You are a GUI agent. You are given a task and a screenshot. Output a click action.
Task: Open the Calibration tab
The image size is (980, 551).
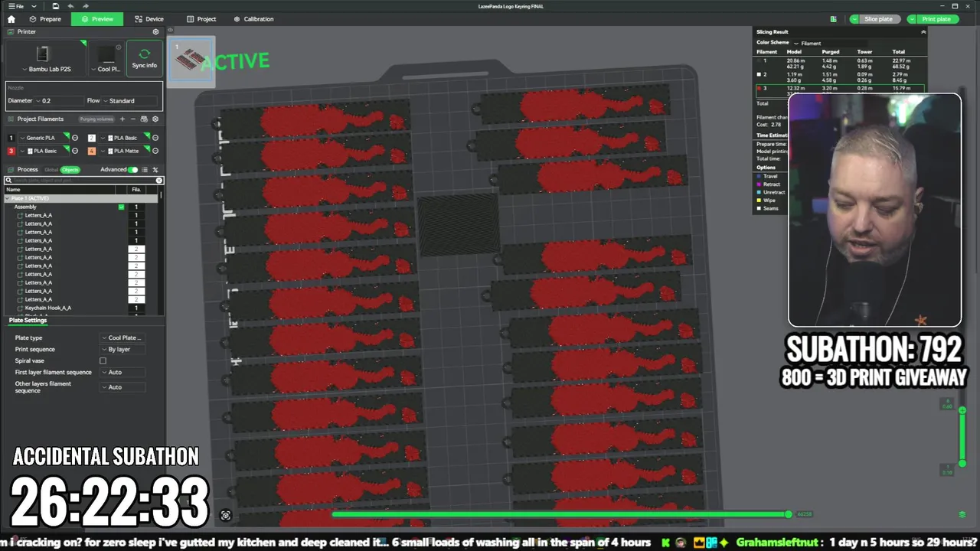coord(254,19)
